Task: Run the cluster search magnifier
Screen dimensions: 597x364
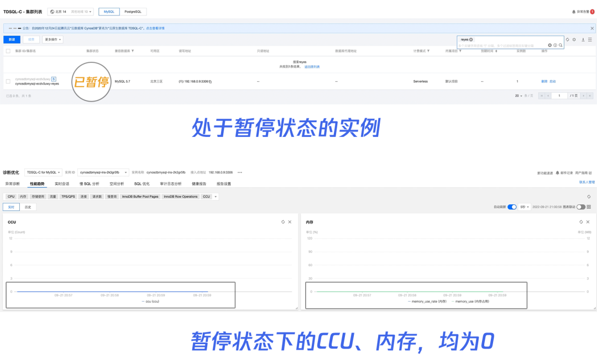Action: [561, 45]
